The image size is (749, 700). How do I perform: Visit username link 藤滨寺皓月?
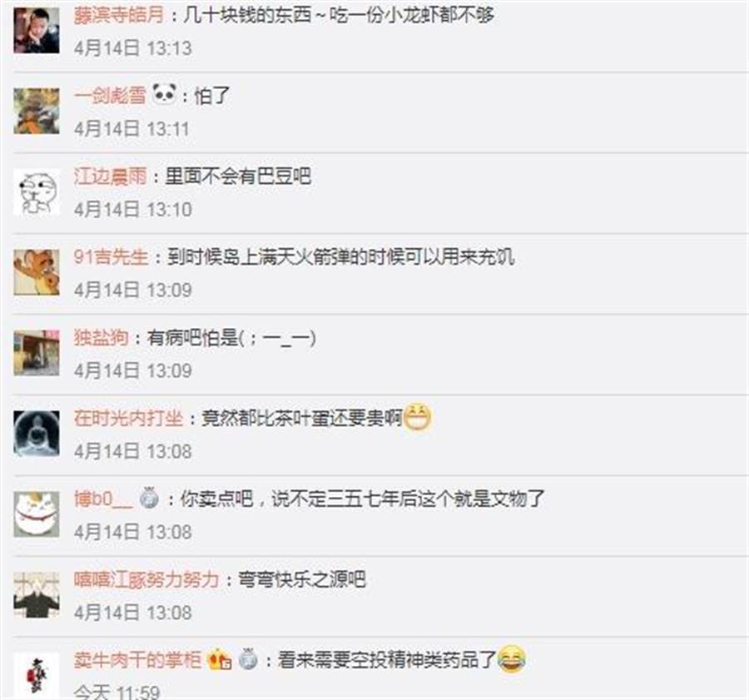pyautogui.click(x=119, y=15)
